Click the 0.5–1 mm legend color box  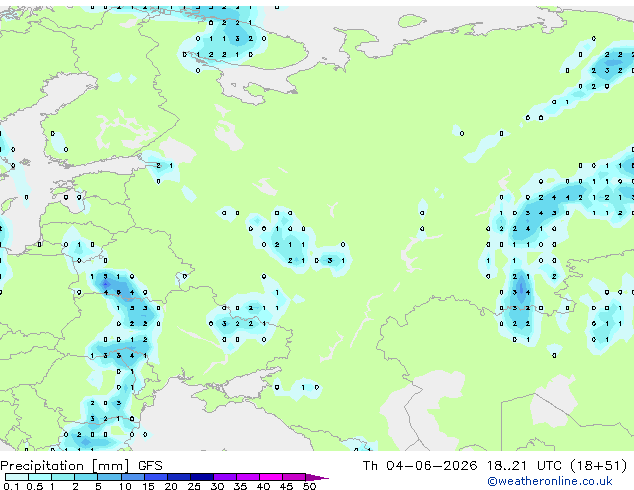tap(40, 477)
